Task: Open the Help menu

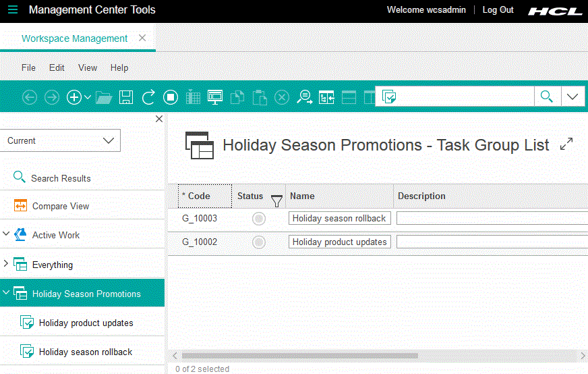Action: tap(119, 68)
